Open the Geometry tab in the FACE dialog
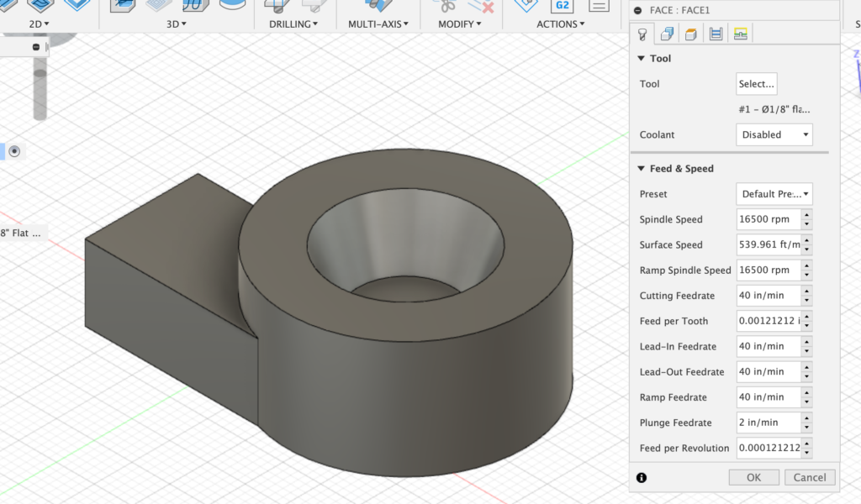The width and height of the screenshot is (861, 504). pyautogui.click(x=667, y=34)
